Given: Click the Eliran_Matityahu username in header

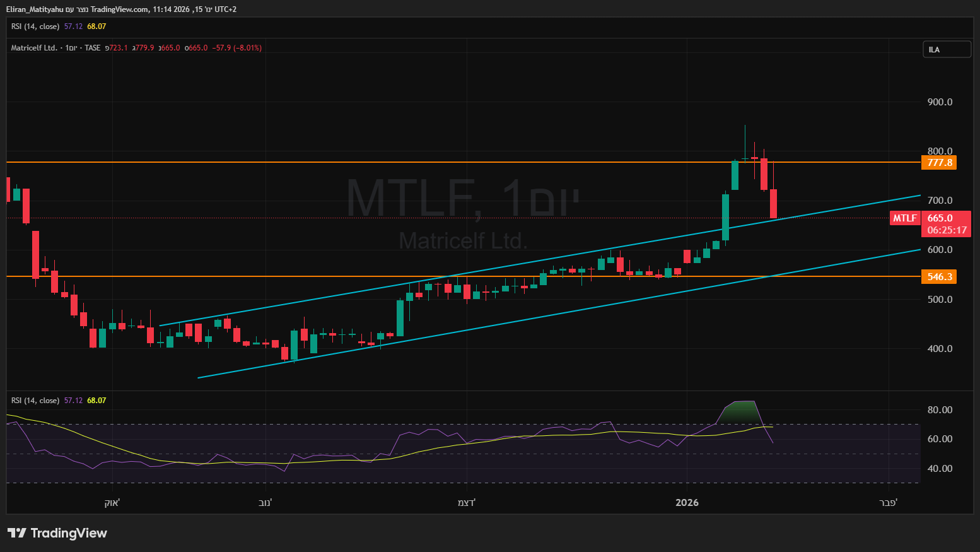Looking at the screenshot, I should (35, 9).
